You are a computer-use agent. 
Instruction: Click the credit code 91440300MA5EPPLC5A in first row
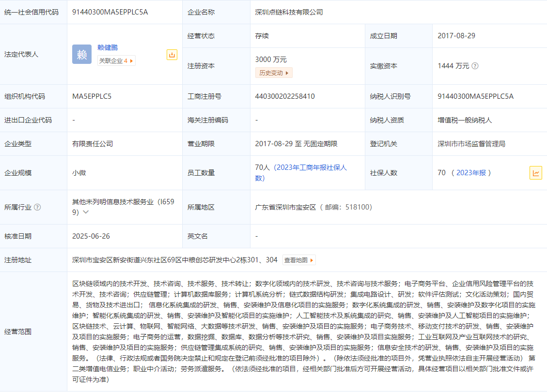110,12
